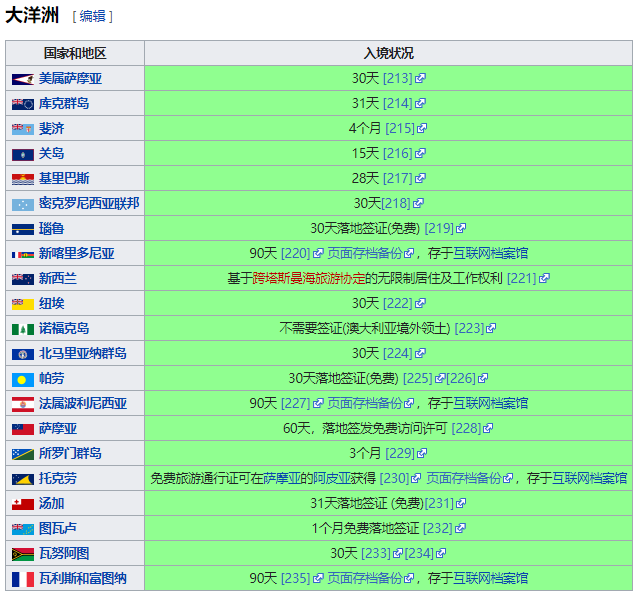Open reference [235] in 瓦利斯和富图纳 row
639x598 pixels.
pyautogui.click(x=302, y=578)
